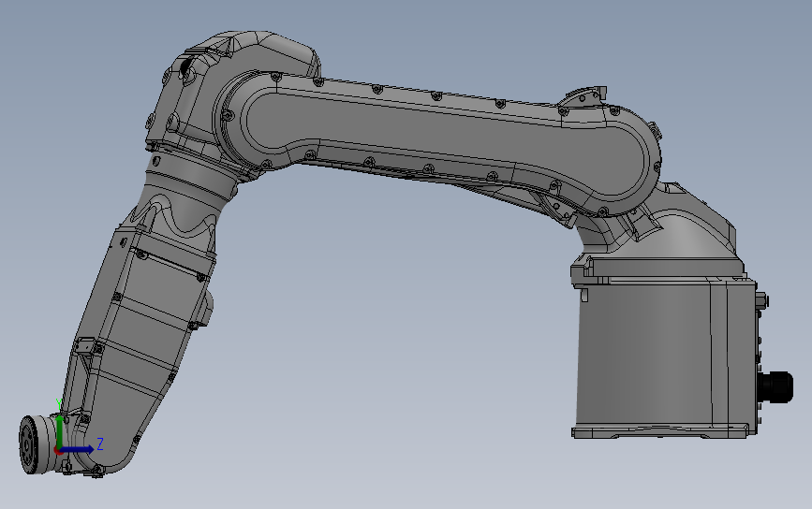Click the blue Z axis arrow of the triad

79,449
